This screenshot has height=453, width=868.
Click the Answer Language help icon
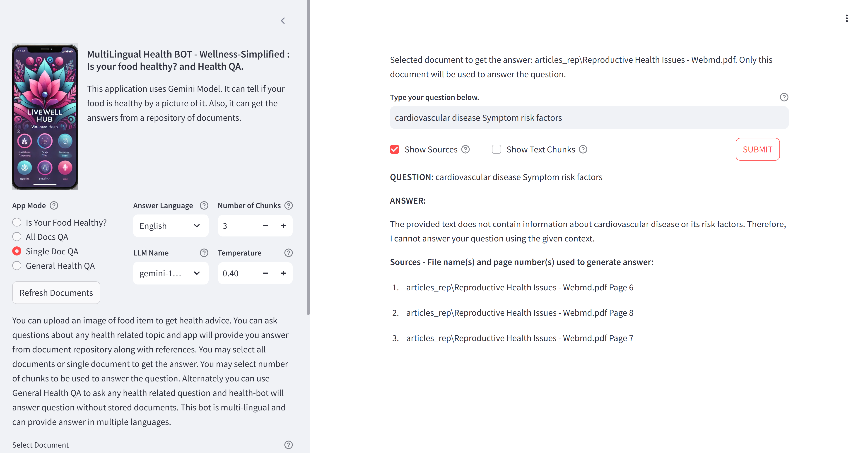click(204, 205)
